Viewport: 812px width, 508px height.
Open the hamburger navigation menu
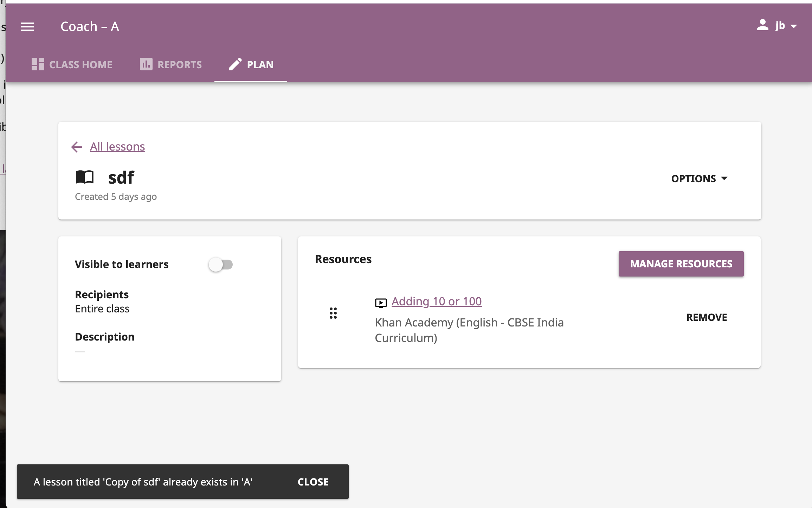[x=27, y=27]
